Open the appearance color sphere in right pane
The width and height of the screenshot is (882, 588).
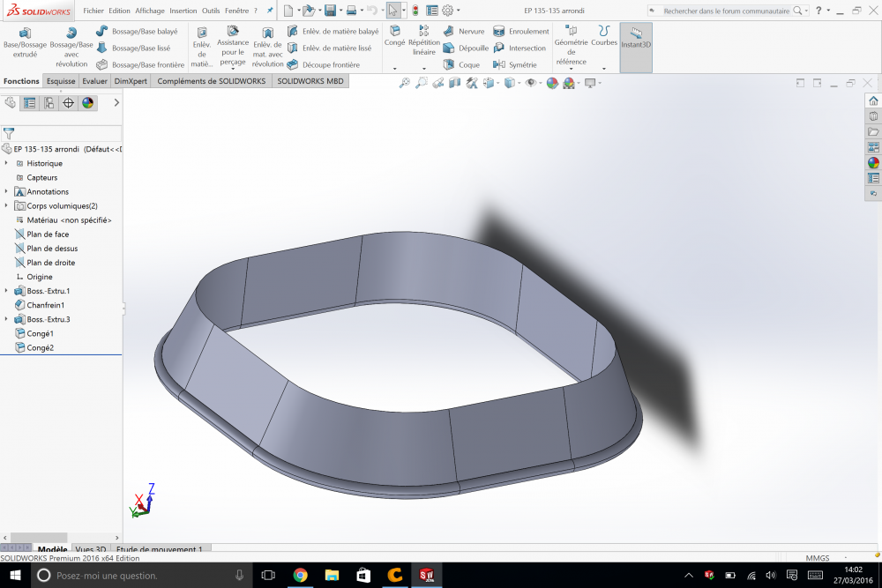coord(873,163)
